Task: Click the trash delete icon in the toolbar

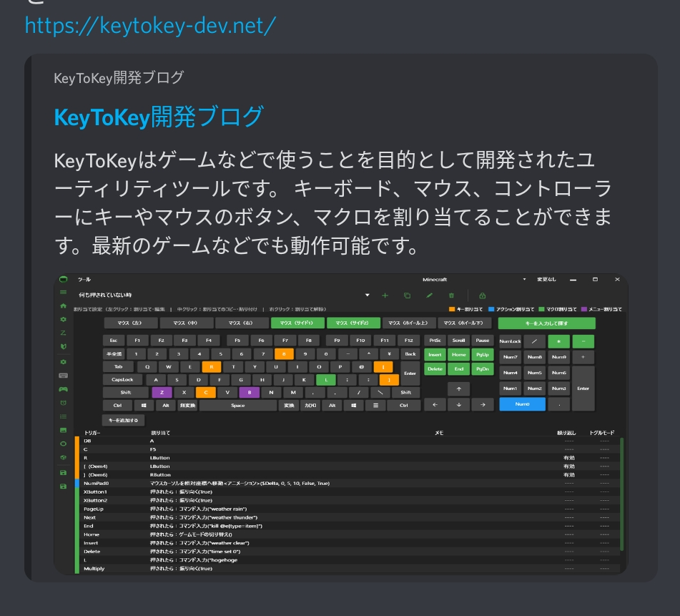Action: (451, 295)
